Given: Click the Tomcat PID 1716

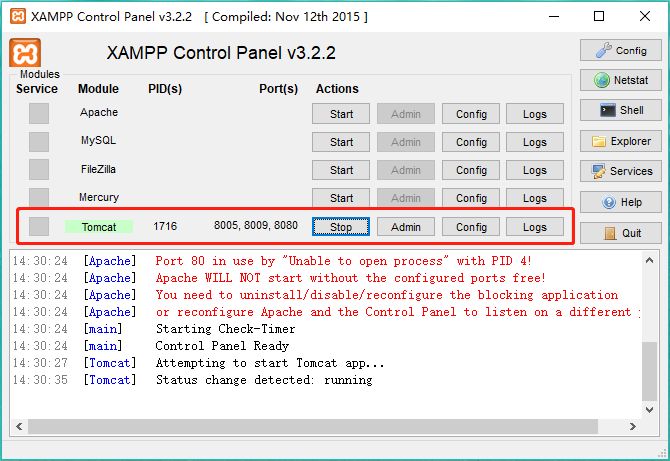Looking at the screenshot, I should click(x=165, y=226).
